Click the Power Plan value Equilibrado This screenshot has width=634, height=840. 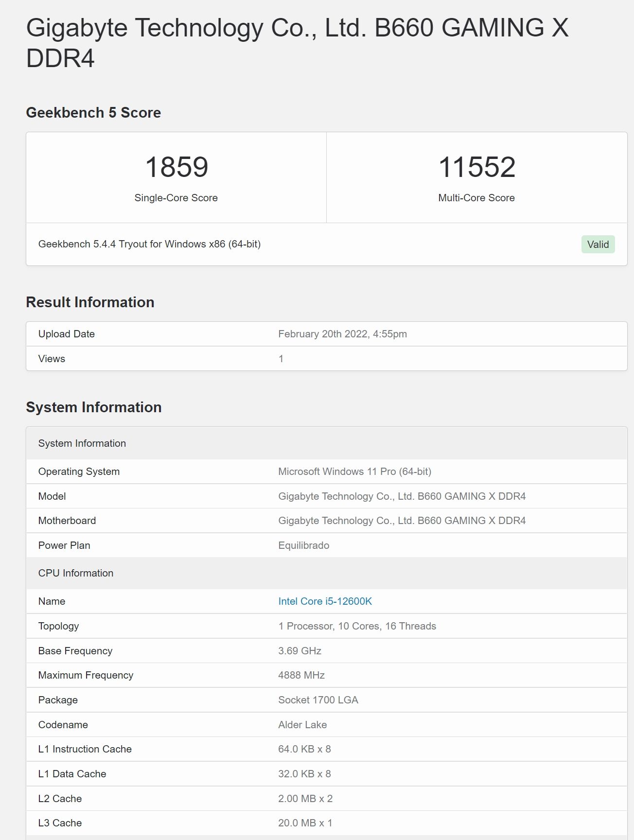303,545
